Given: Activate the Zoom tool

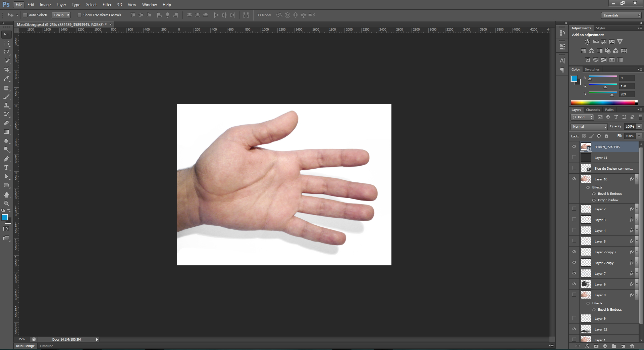Looking at the screenshot, I should point(6,204).
